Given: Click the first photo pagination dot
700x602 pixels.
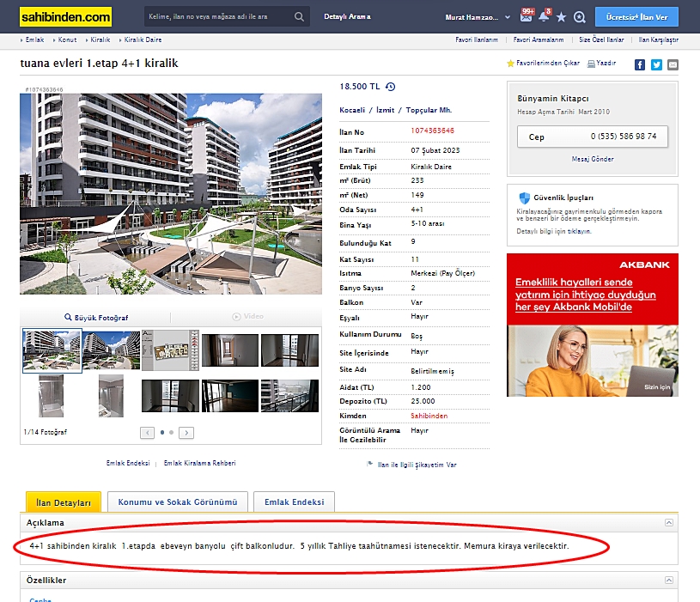Looking at the screenshot, I should [x=162, y=433].
